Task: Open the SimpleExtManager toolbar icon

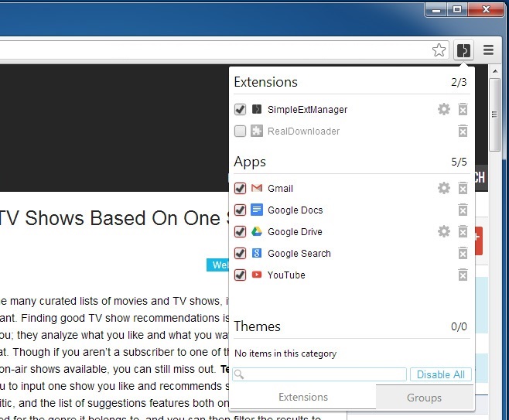Action: tap(463, 50)
